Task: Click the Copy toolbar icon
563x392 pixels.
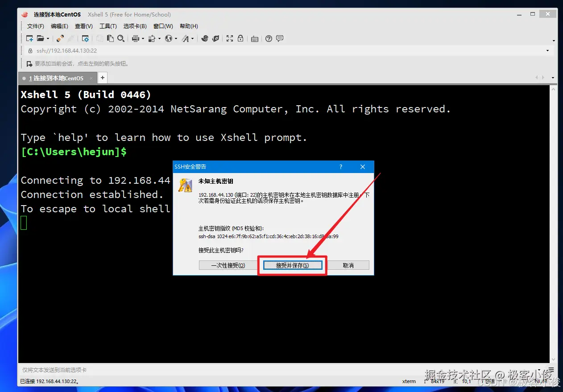Action: pos(99,39)
